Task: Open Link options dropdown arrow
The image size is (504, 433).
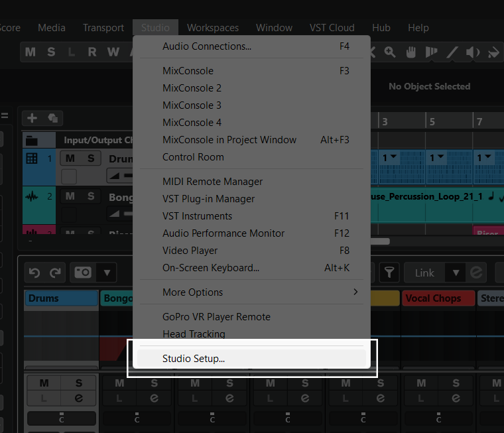Action: pos(456,273)
